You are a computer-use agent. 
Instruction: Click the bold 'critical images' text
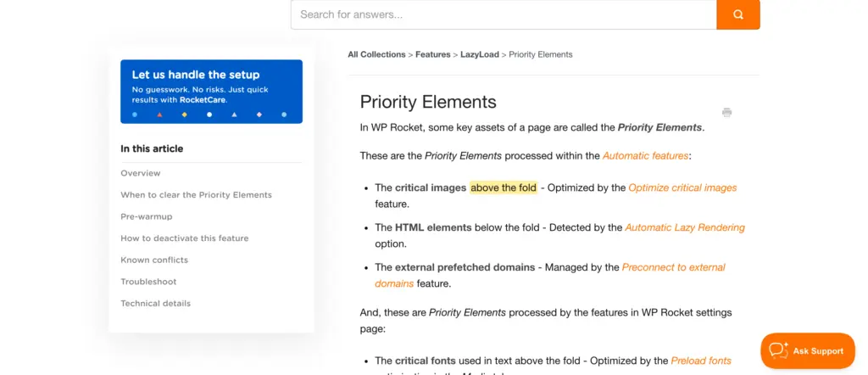click(x=431, y=187)
